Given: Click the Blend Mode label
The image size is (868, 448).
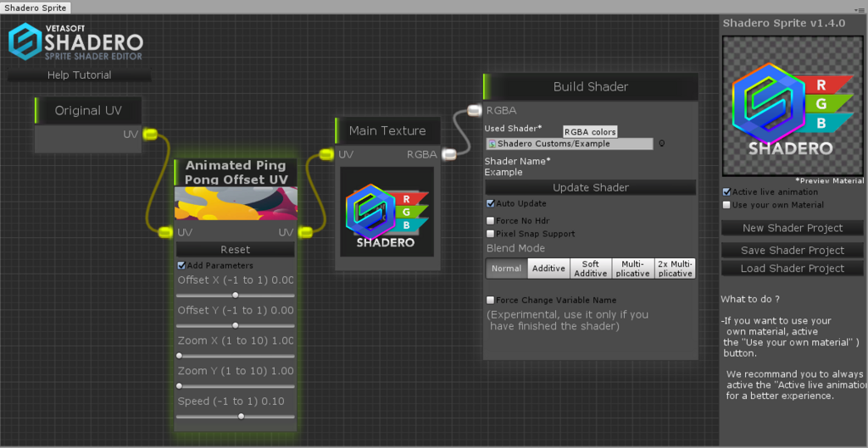Looking at the screenshot, I should 515,248.
